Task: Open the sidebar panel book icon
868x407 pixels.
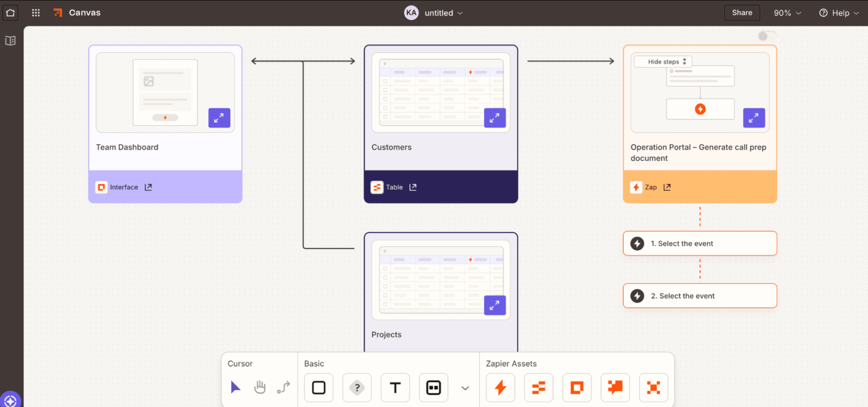Action: [x=10, y=41]
